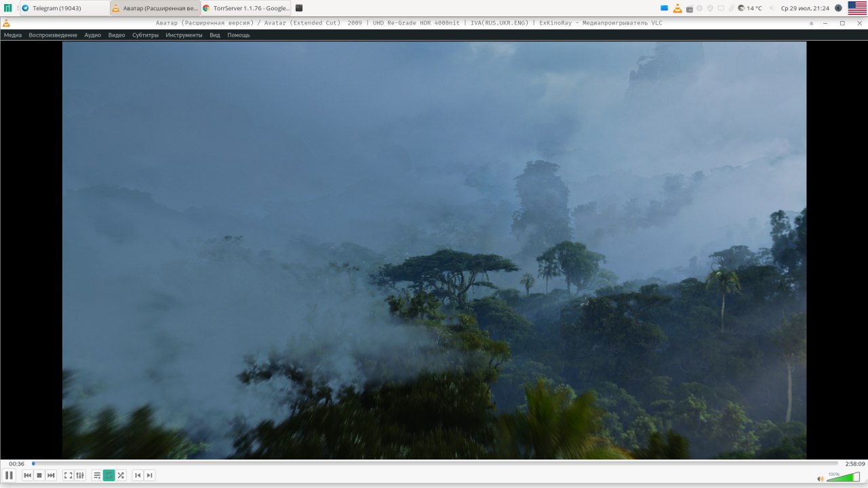Click VLC tray cone icon
This screenshot has width=868, height=488.
pyautogui.click(x=677, y=8)
